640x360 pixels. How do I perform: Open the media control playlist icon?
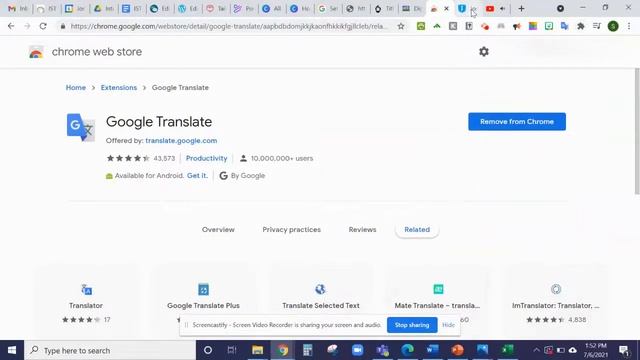tap(597, 26)
